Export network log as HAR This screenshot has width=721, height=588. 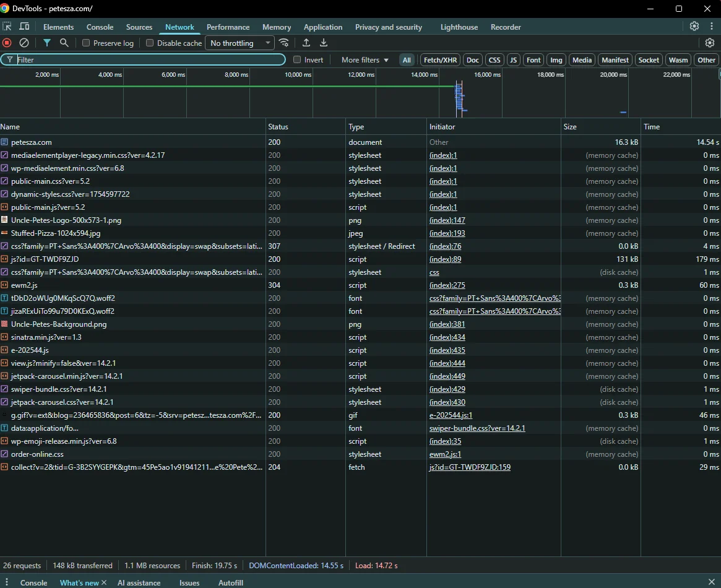pyautogui.click(x=324, y=43)
